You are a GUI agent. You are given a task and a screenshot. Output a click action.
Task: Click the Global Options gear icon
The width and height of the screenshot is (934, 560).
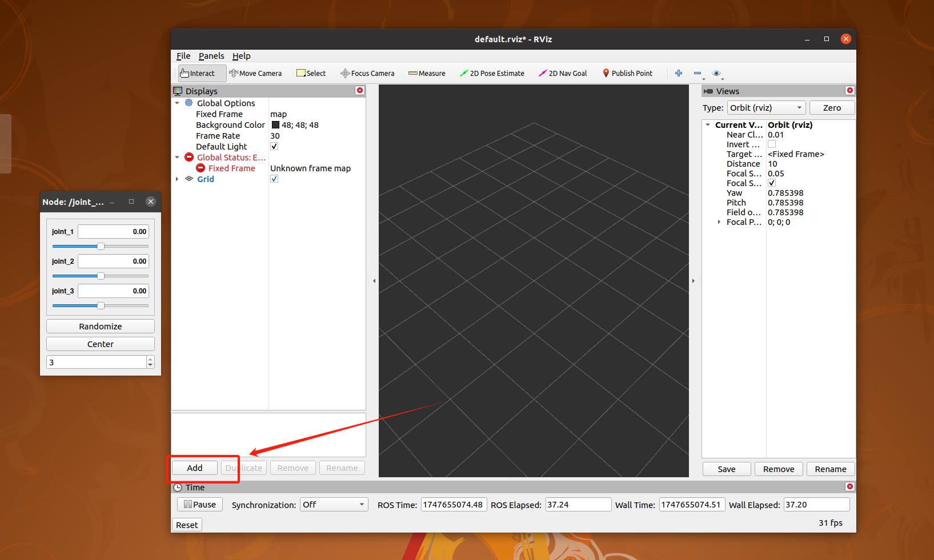[x=189, y=103]
